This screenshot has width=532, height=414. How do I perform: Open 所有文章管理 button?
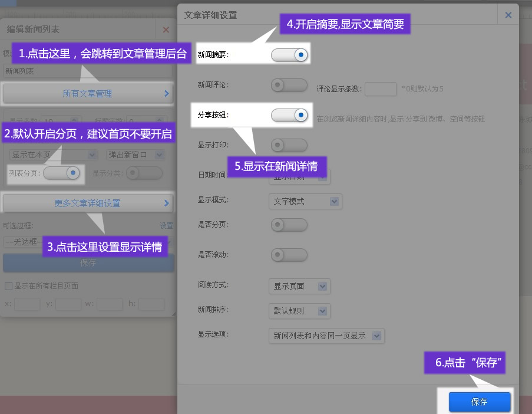[87, 93]
